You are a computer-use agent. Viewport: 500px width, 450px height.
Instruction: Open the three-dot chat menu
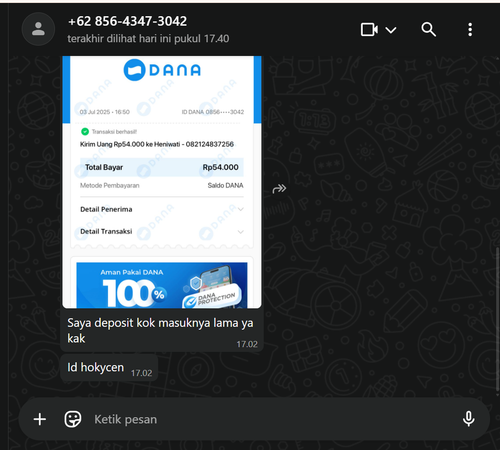[x=470, y=30]
